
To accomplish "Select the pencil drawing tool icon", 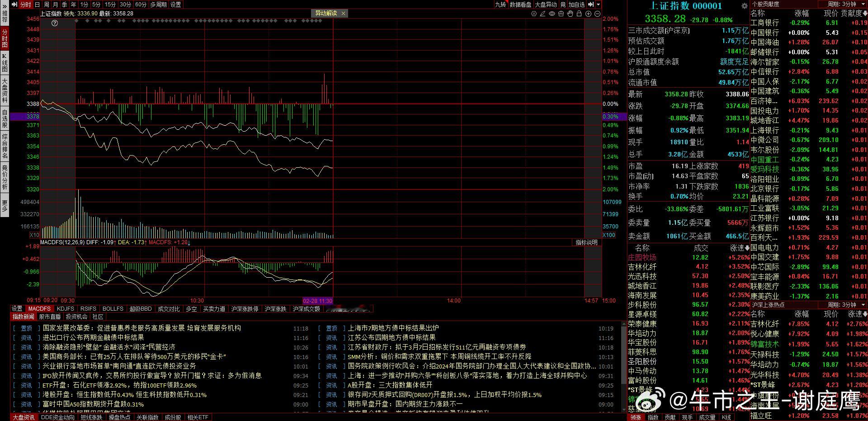I will click(543, 14).
